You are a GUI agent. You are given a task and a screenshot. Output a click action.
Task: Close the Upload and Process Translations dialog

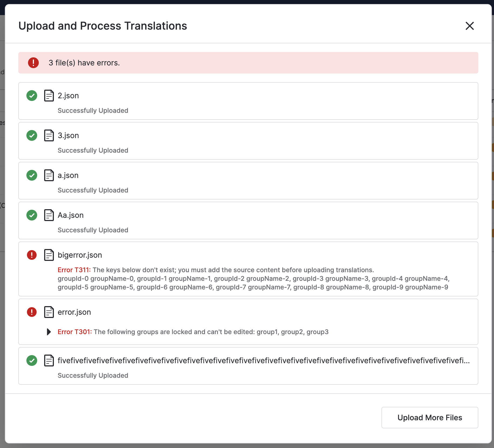tap(469, 26)
